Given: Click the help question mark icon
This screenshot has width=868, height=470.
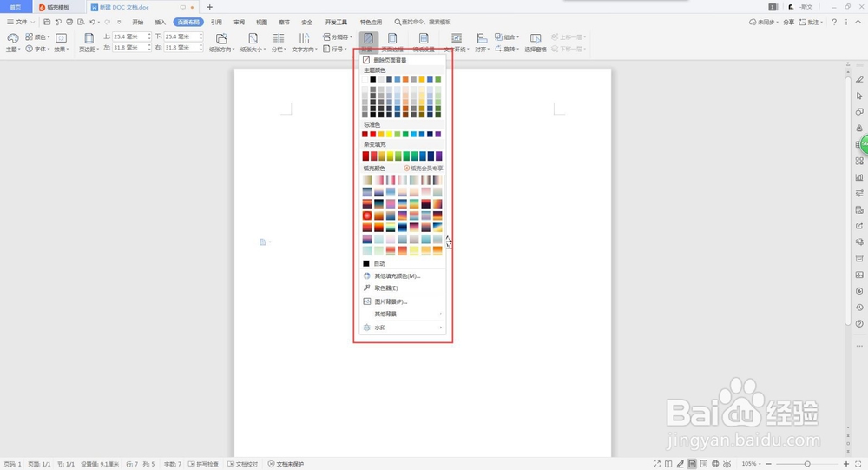Looking at the screenshot, I should 834,23.
